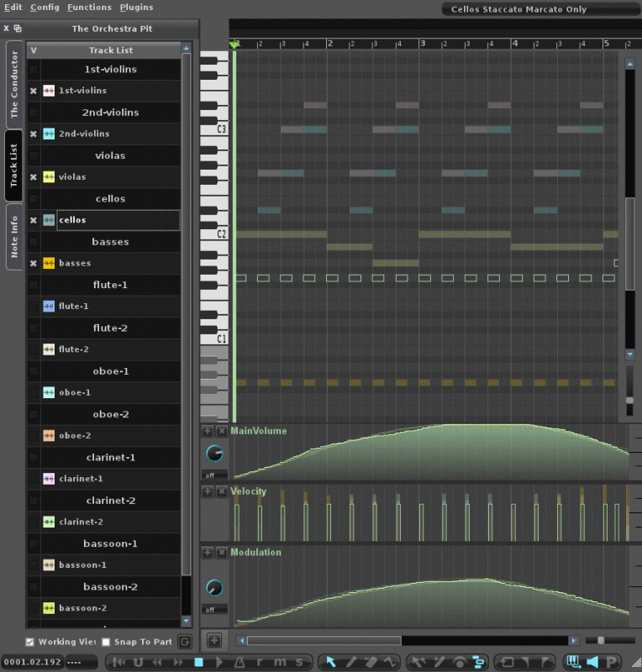Open the Plugins menu
This screenshot has width=642, height=672.
tap(136, 7)
